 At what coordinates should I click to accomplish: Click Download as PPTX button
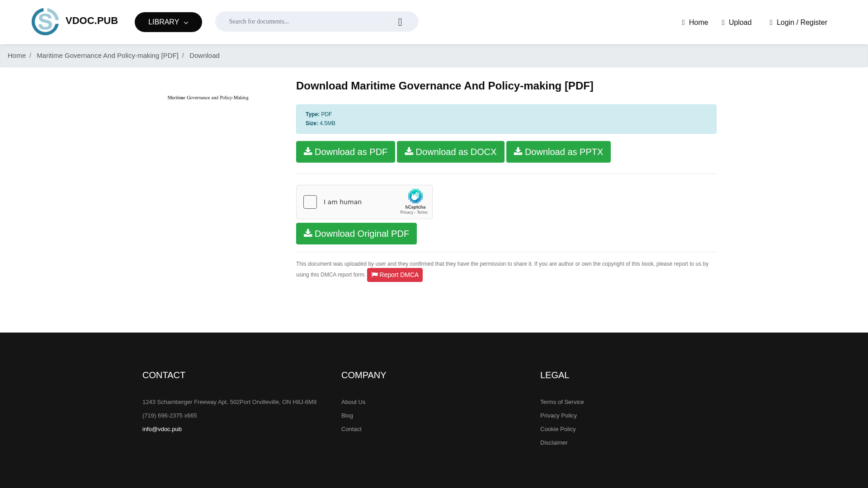point(558,152)
